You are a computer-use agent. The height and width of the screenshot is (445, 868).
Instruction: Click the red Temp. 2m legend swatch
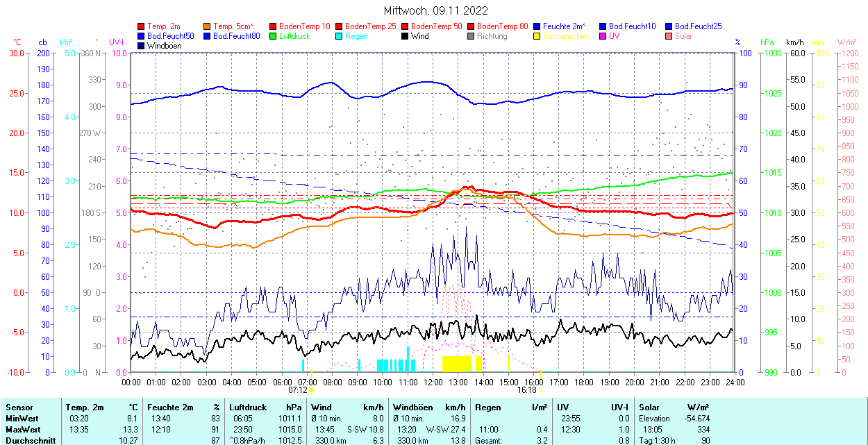(142, 26)
